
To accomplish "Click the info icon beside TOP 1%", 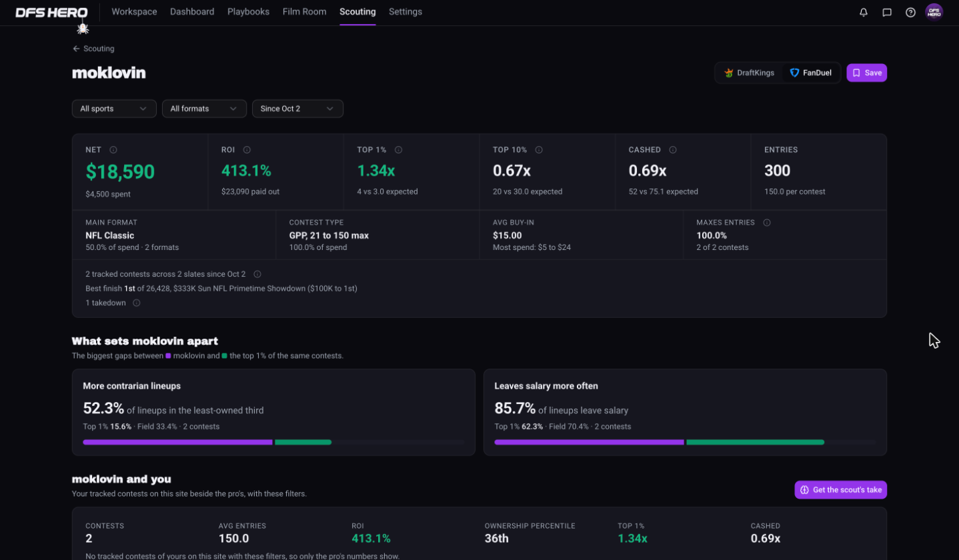I will [398, 150].
